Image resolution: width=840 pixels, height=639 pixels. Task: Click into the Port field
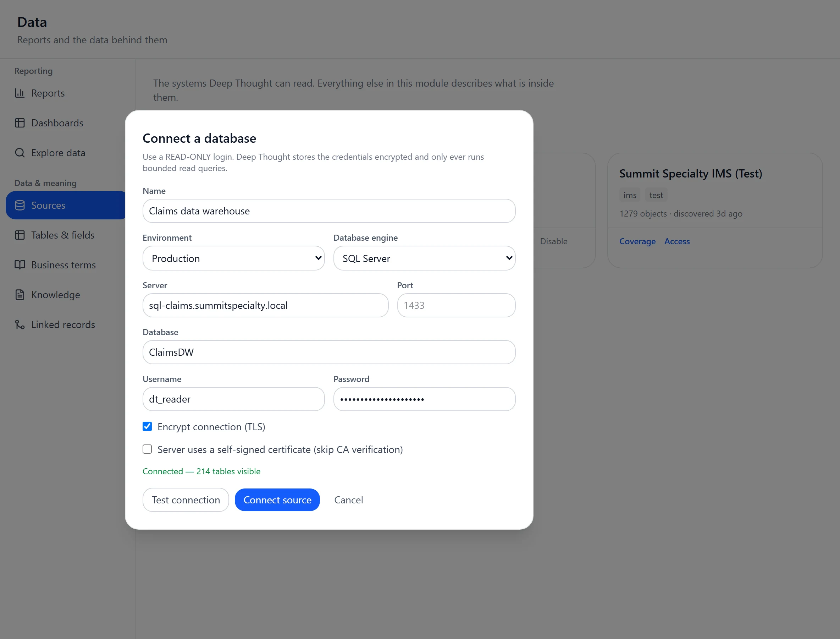tap(456, 305)
